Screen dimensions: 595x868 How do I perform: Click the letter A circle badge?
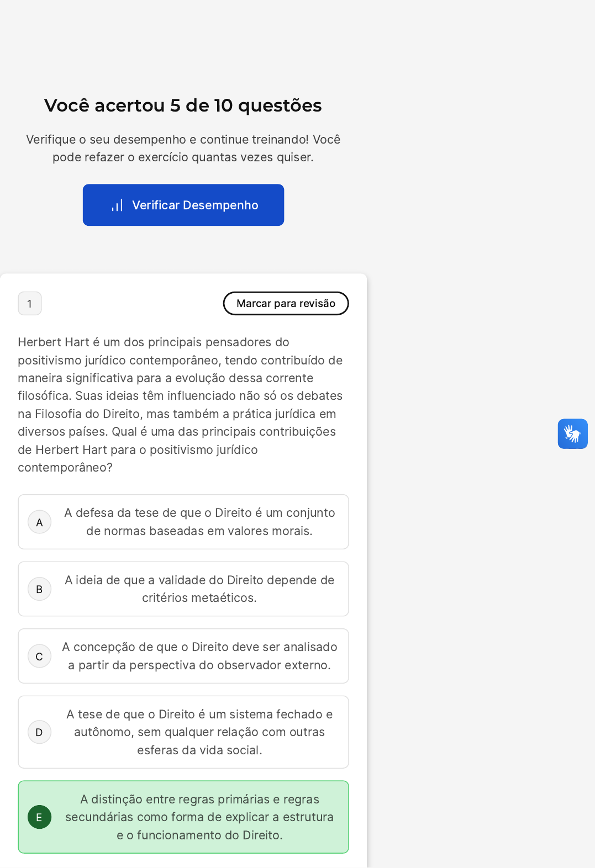point(39,522)
